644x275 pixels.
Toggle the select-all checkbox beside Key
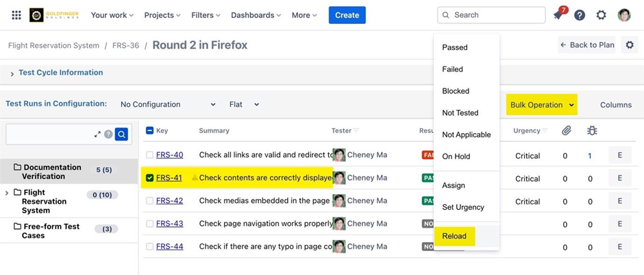coord(150,130)
